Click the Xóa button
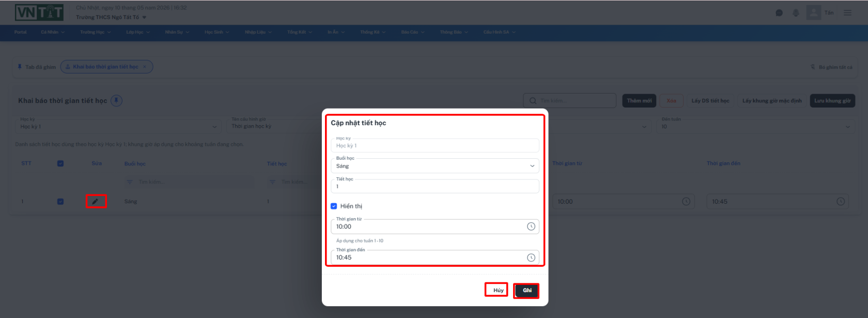 [671, 101]
